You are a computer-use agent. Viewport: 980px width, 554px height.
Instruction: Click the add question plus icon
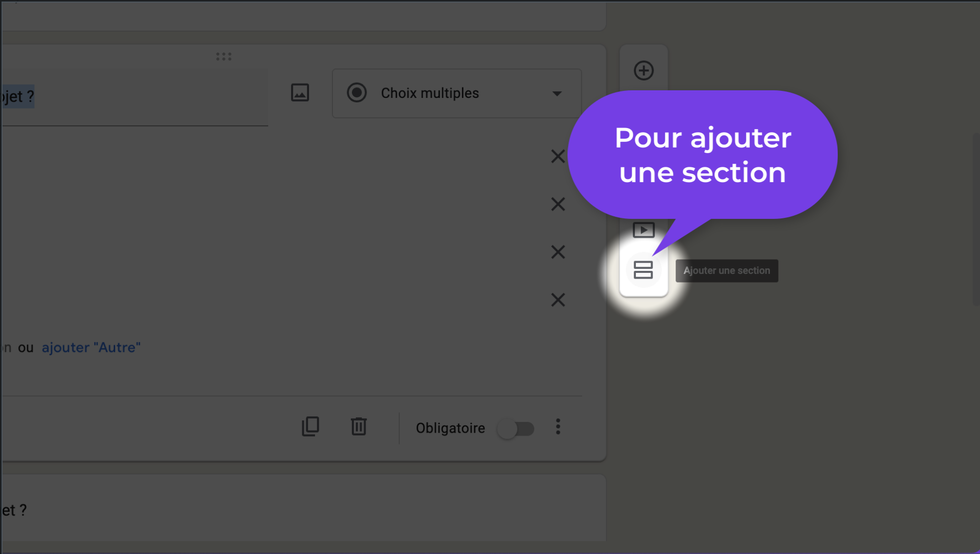tap(643, 70)
